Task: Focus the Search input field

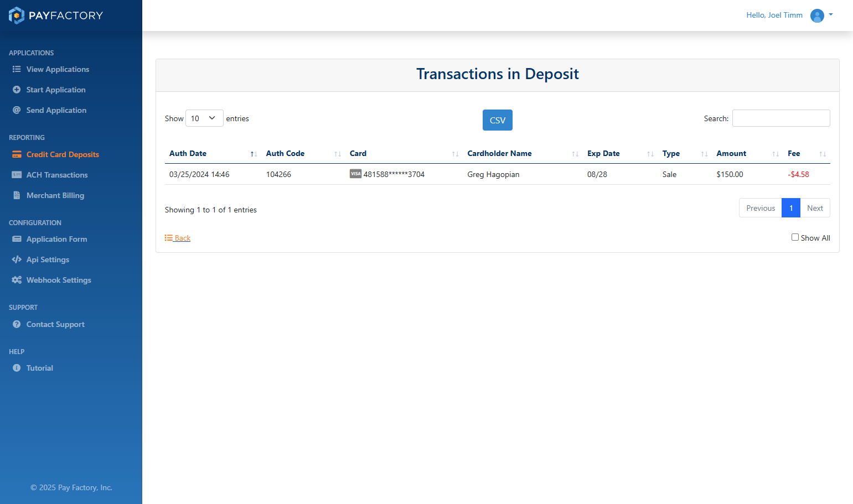Action: (x=781, y=118)
